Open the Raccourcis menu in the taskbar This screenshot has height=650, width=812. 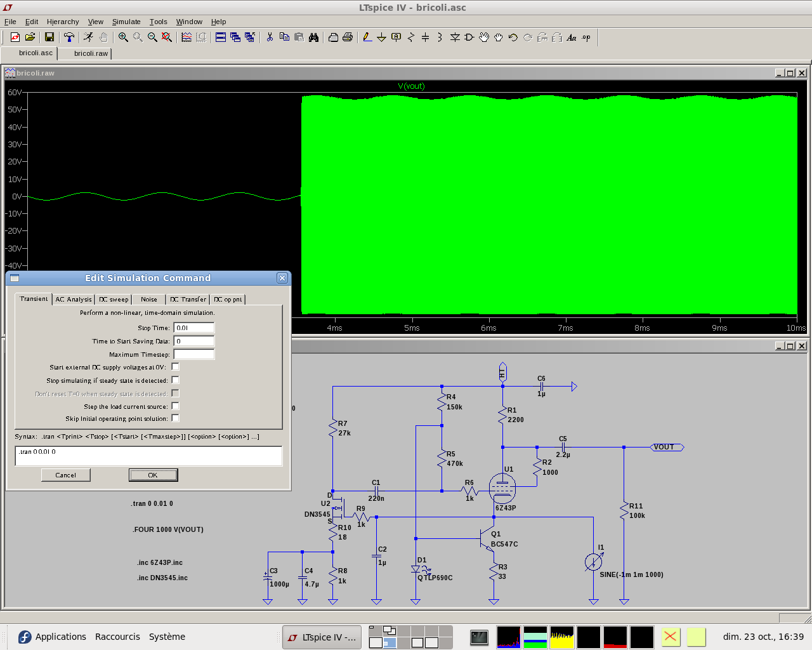pyautogui.click(x=117, y=637)
